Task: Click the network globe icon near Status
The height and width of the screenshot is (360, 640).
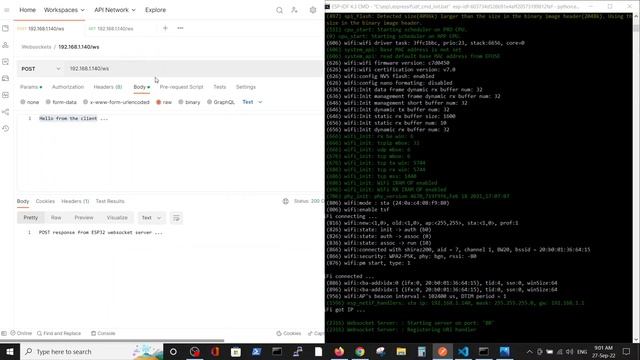Action: (286, 201)
